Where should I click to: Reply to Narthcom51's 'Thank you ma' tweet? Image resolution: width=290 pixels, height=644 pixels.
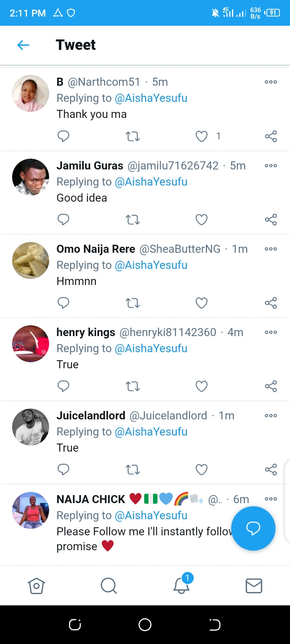click(x=63, y=136)
